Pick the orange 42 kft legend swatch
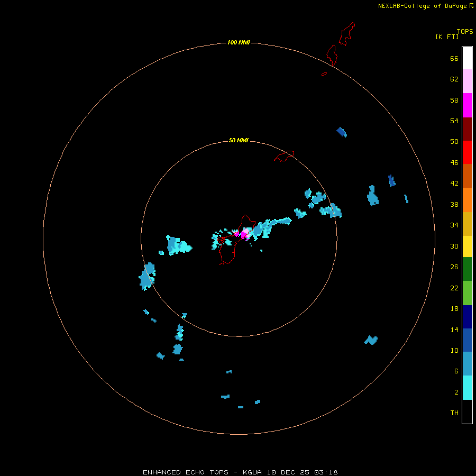This screenshot has width=476, height=476. click(467, 200)
